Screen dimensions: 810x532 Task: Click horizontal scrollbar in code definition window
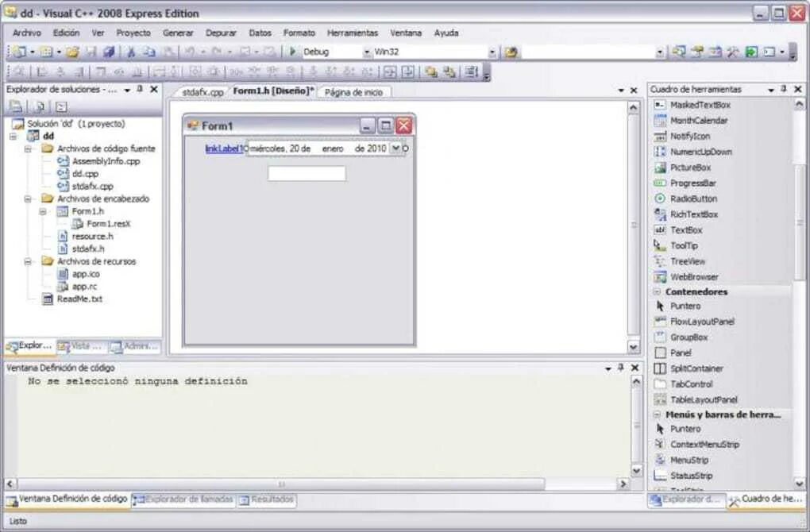282,484
